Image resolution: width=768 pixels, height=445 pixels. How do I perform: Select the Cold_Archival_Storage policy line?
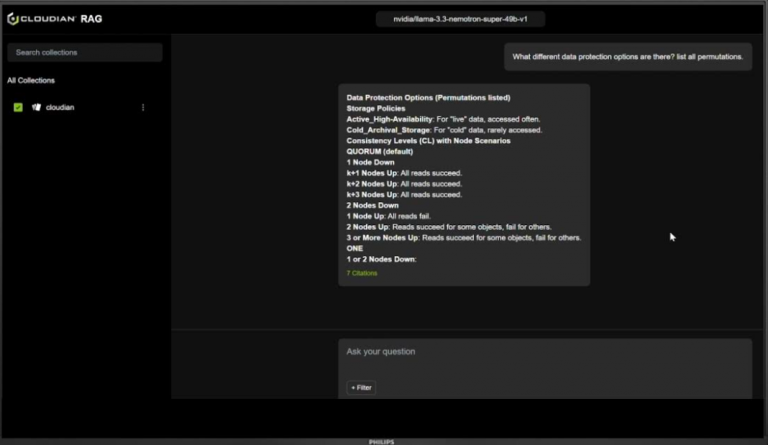tap(444, 130)
